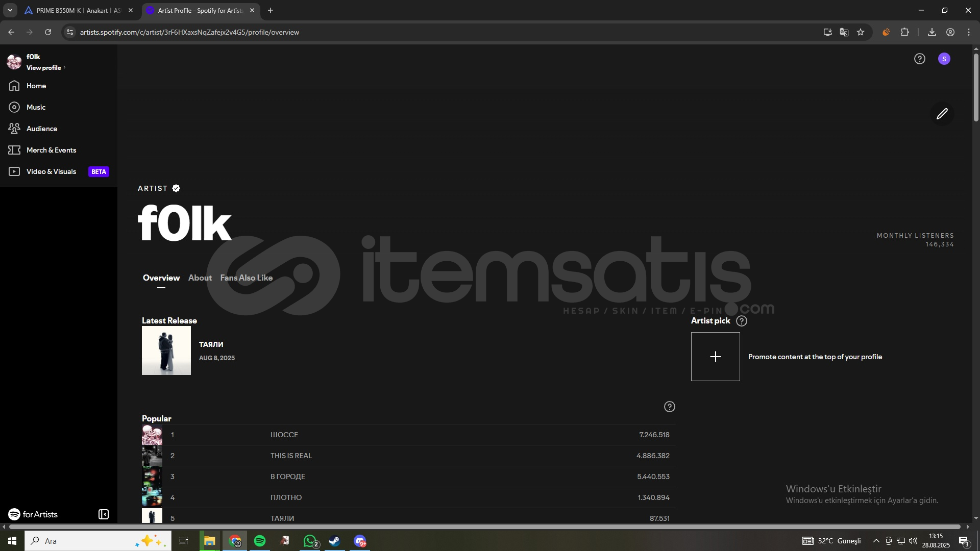Viewport: 980px width, 551px height.
Task: Click the f0lk artist avatar in sidebar
Action: (14, 62)
